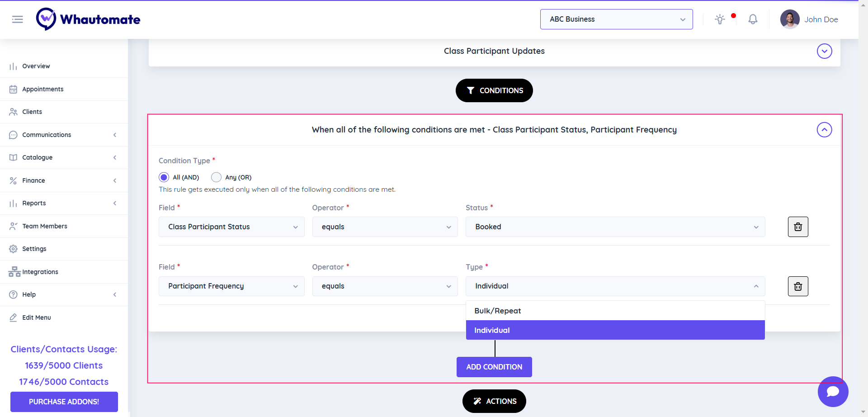Viewport: 868px width, 417px height.
Task: Click John Doe's profile avatar
Action: point(789,19)
